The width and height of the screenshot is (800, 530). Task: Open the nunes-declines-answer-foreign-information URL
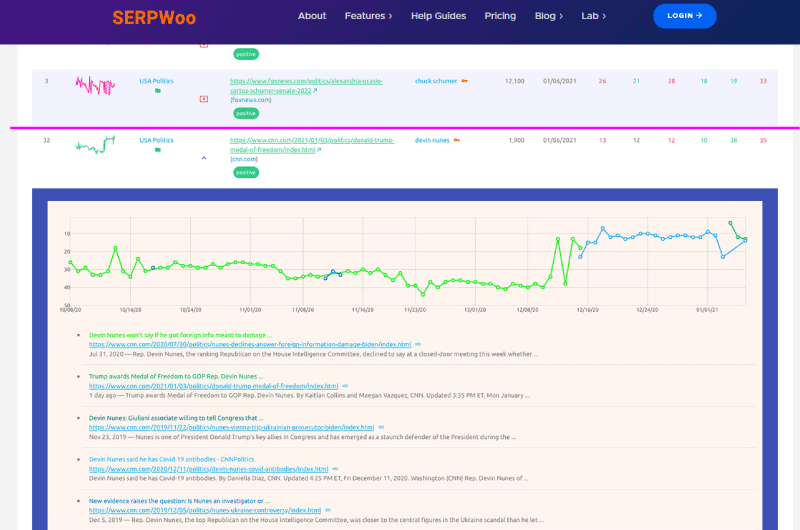[x=250, y=344]
